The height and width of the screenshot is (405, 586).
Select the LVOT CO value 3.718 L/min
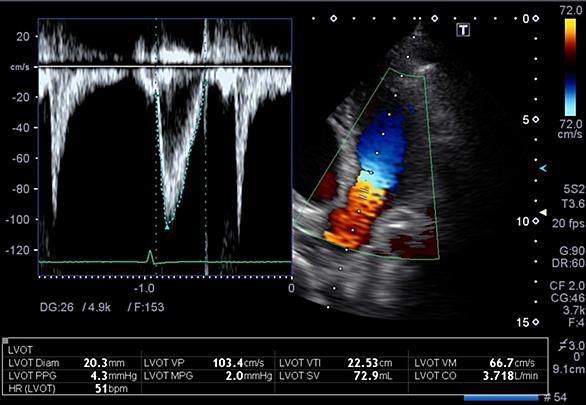(x=510, y=375)
